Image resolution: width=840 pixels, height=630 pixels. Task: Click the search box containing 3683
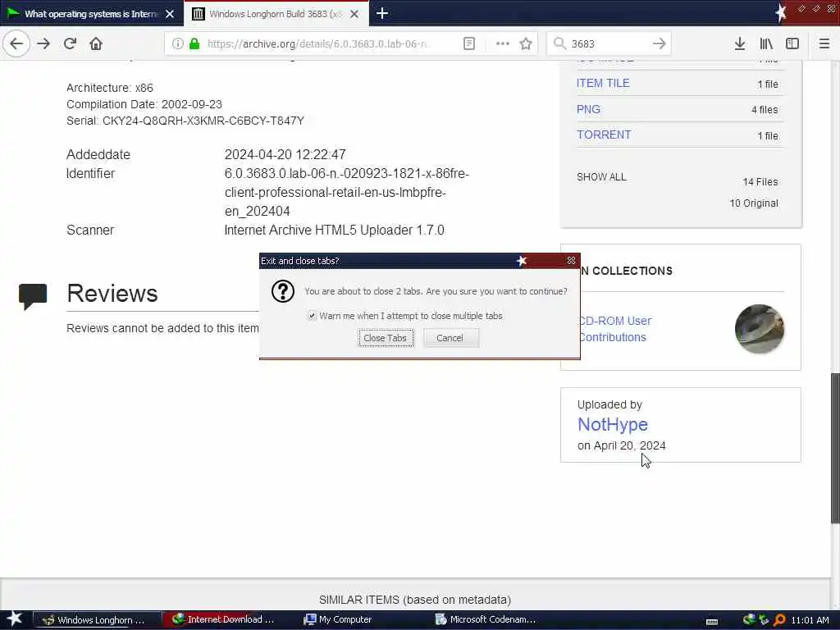point(608,43)
